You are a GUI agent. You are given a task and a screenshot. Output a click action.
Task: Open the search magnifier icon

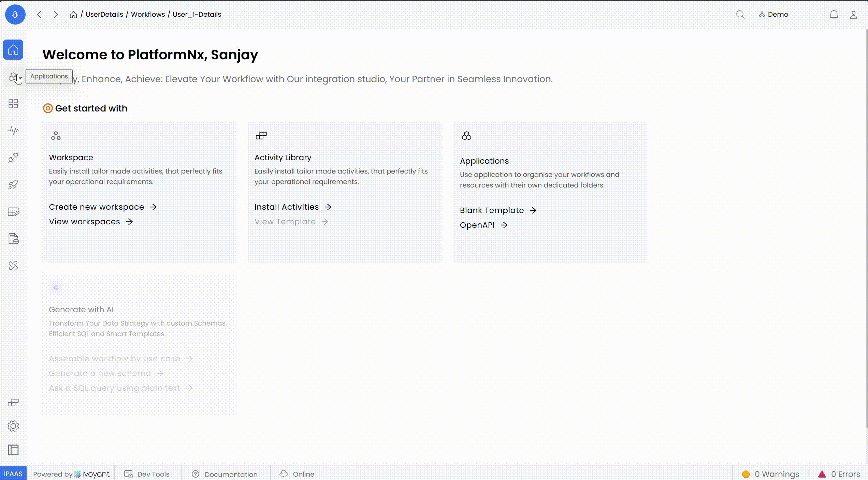click(740, 15)
